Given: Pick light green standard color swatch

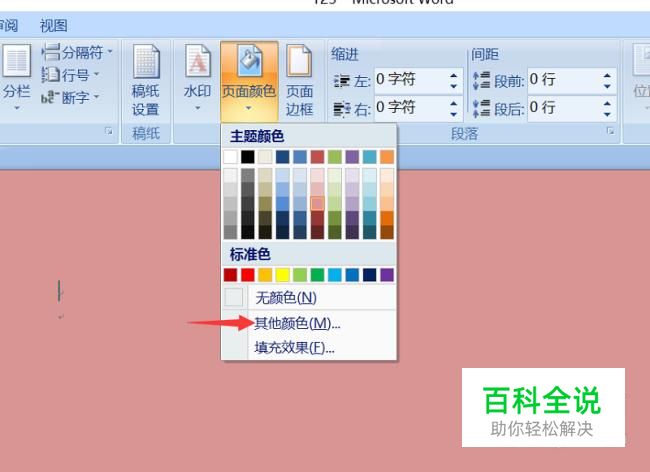Looking at the screenshot, I should [300, 275].
